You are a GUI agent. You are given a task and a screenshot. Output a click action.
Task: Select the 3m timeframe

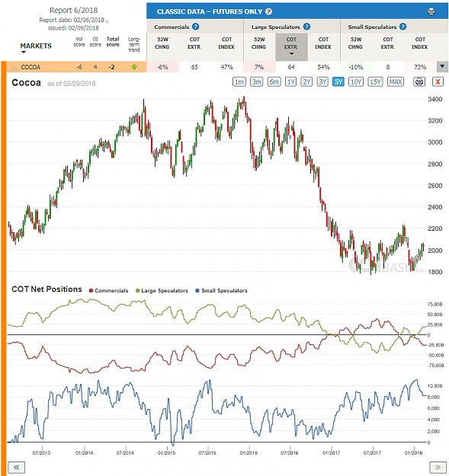(257, 82)
